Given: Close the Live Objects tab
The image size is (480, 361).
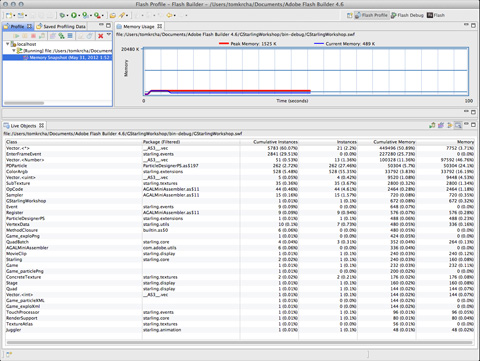Looking at the screenshot, I should pyautogui.click(x=41, y=125).
